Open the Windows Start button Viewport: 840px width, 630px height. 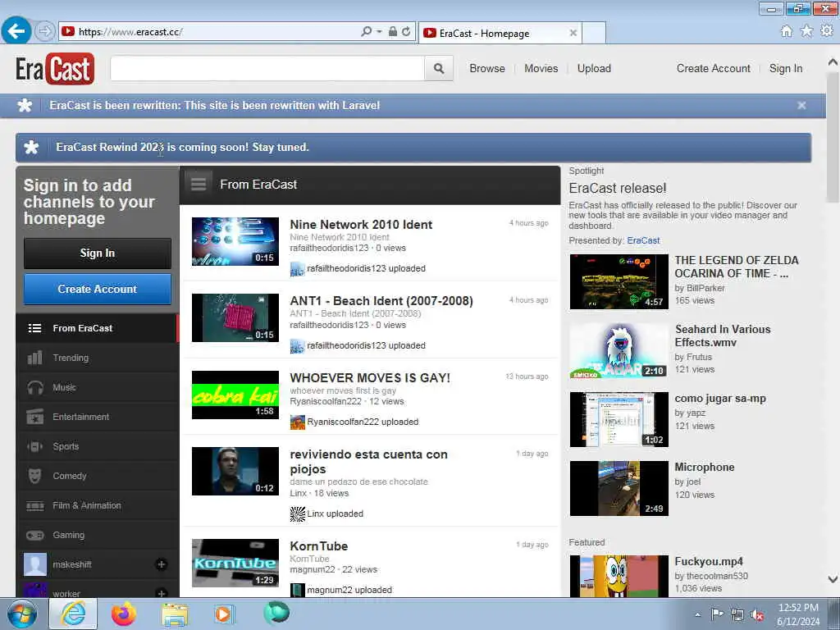pyautogui.click(x=22, y=614)
